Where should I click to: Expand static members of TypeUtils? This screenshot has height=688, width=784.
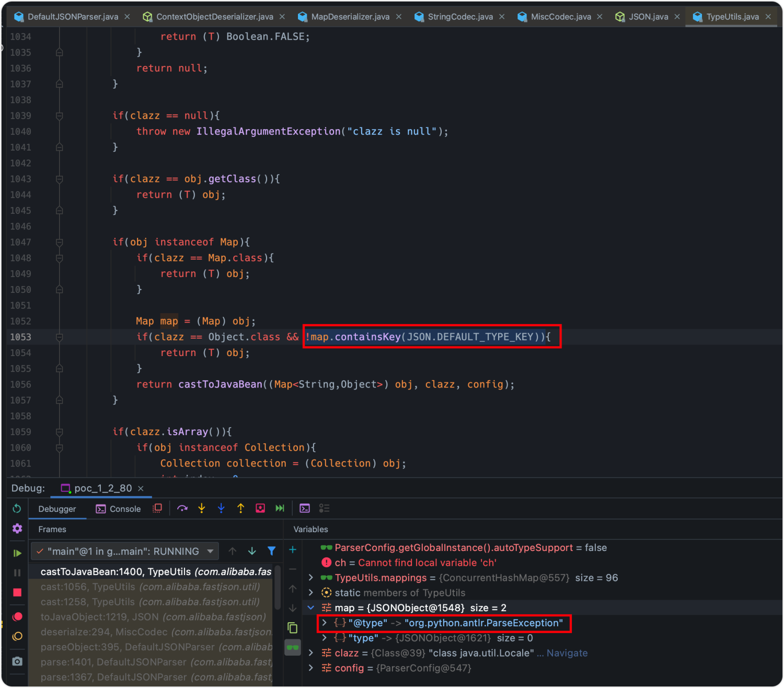[311, 593]
